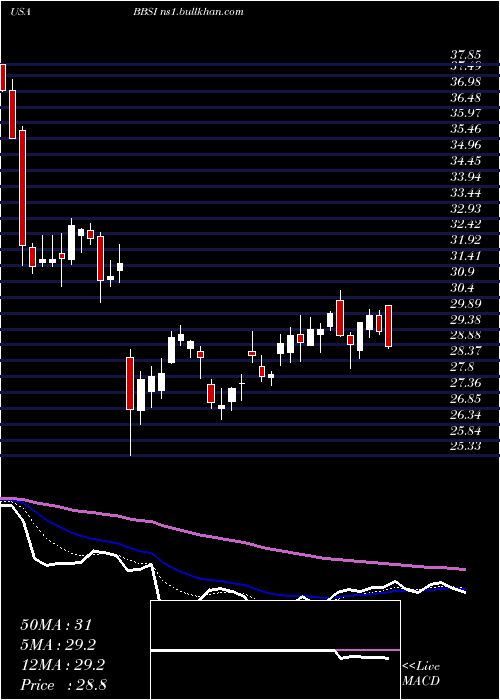Screen dimensions: 500x700
Task: Click the 27.36 axis label
Action: pos(466,383)
